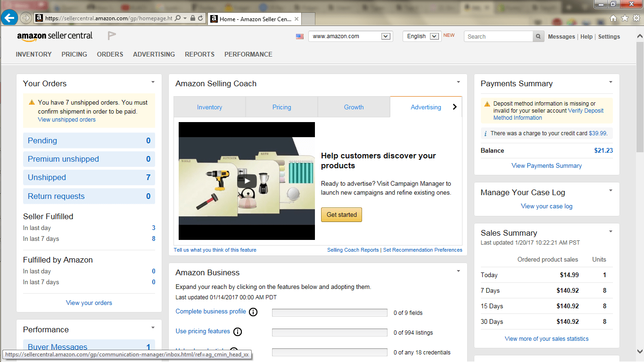Screen dimensions: 644x362
Task: Click the address bar search magnifier icon
Action: click(x=178, y=18)
